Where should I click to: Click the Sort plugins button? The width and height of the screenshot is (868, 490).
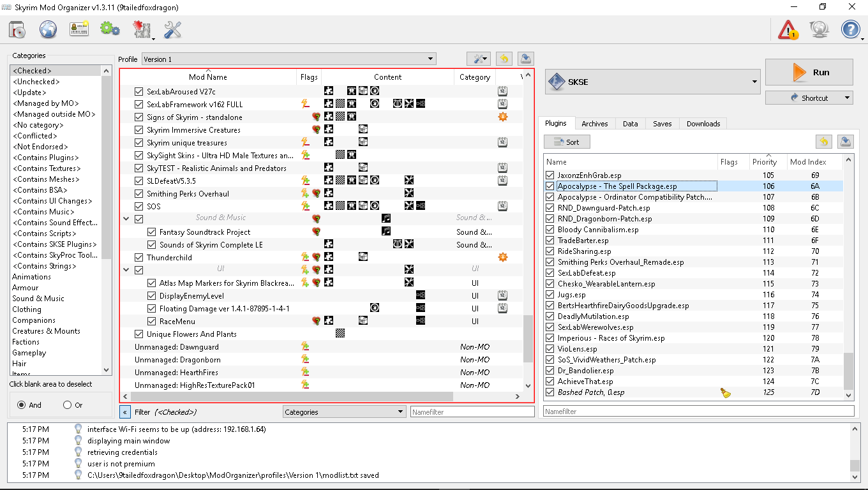tap(567, 142)
